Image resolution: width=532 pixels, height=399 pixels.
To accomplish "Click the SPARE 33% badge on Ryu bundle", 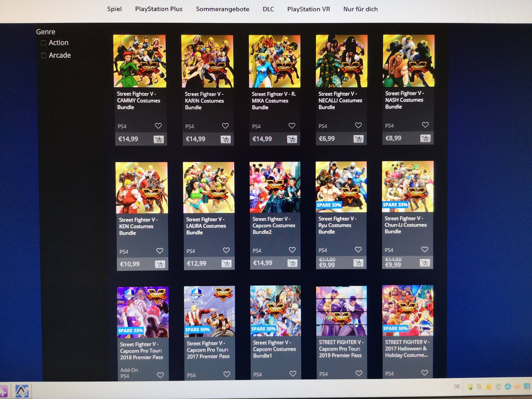I will [329, 205].
